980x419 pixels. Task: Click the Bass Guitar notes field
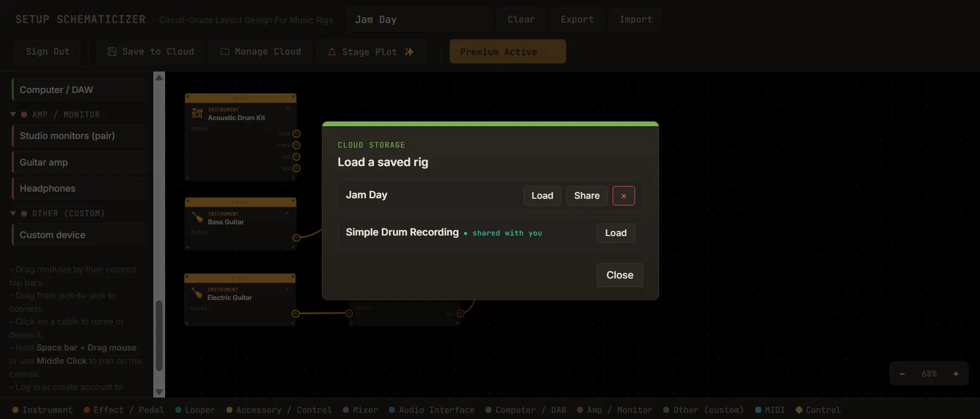(x=200, y=232)
